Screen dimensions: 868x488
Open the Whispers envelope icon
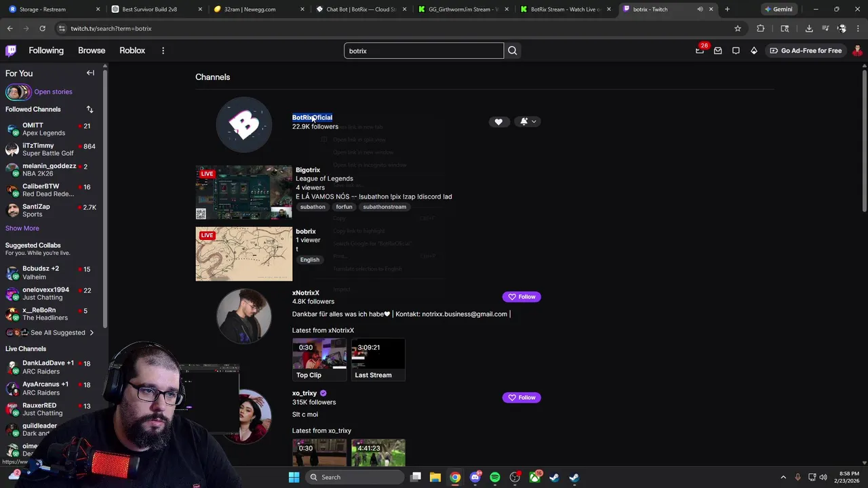click(x=717, y=51)
